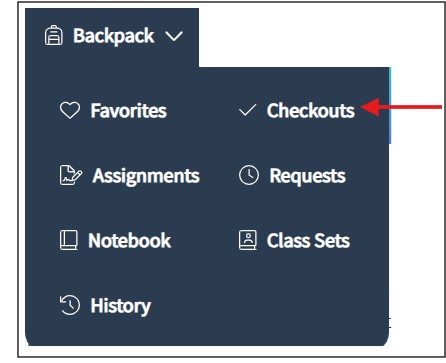Viewport: 446px width, 363px height.
Task: Click the checkmark icon beside Checkouts
Action: (x=247, y=110)
